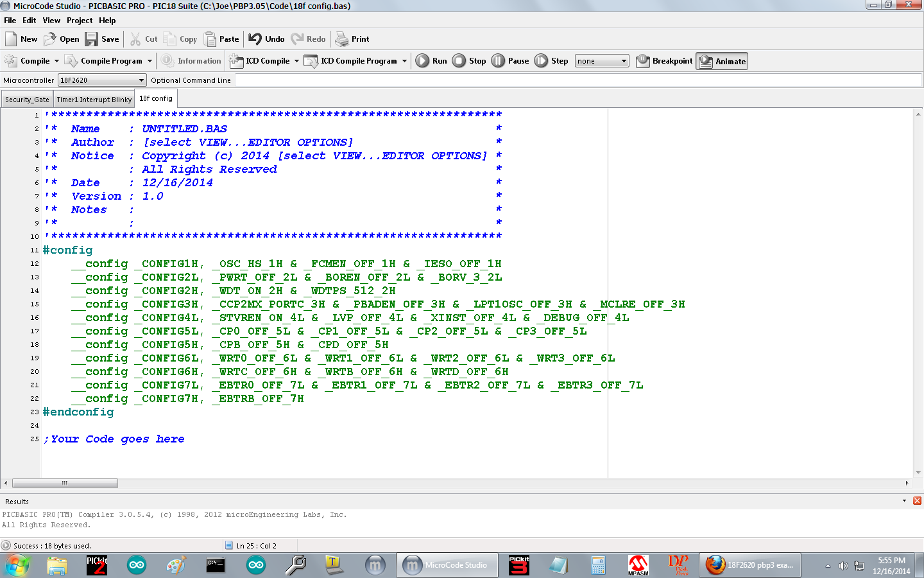Open the Edit menu

(30, 21)
